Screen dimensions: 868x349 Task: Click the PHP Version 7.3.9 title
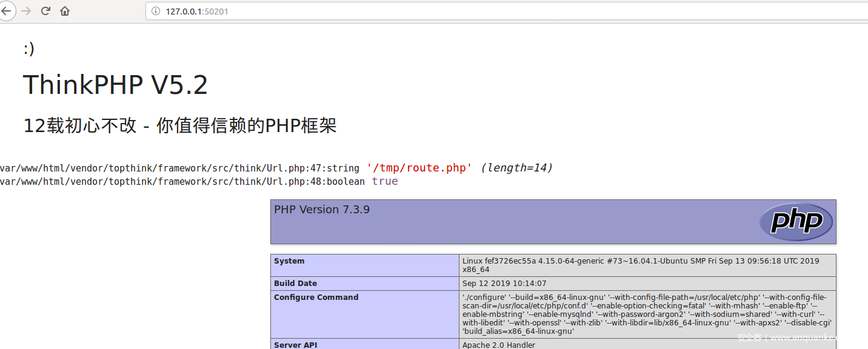pyautogui.click(x=322, y=210)
